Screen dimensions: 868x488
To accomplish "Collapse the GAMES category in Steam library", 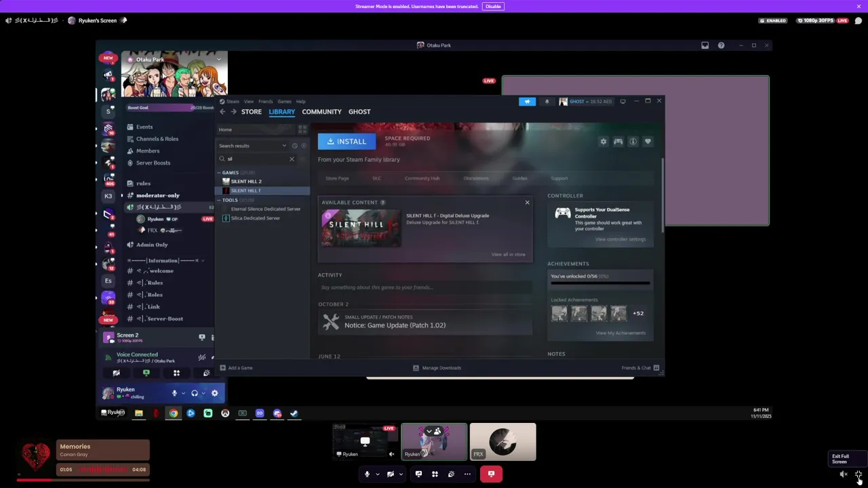I will click(220, 173).
